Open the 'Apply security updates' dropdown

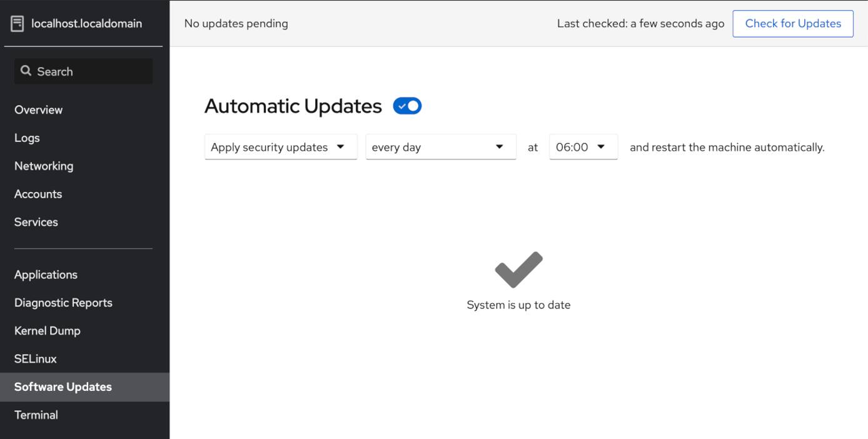(x=280, y=146)
